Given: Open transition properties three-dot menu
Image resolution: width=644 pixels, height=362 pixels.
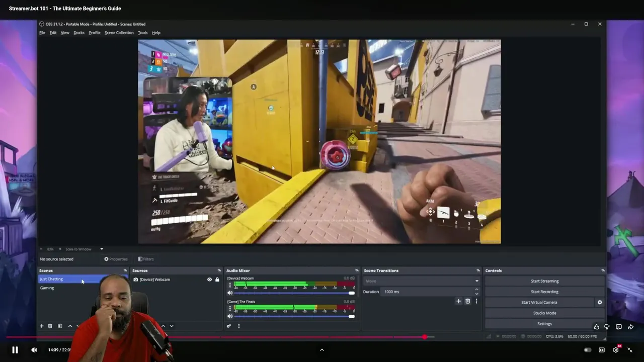Looking at the screenshot, I should click(476, 301).
